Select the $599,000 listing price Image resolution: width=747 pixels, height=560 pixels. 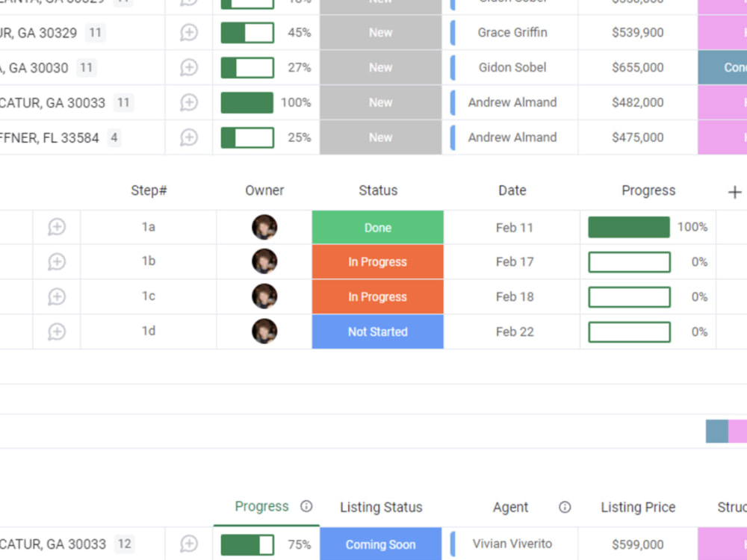coord(637,544)
